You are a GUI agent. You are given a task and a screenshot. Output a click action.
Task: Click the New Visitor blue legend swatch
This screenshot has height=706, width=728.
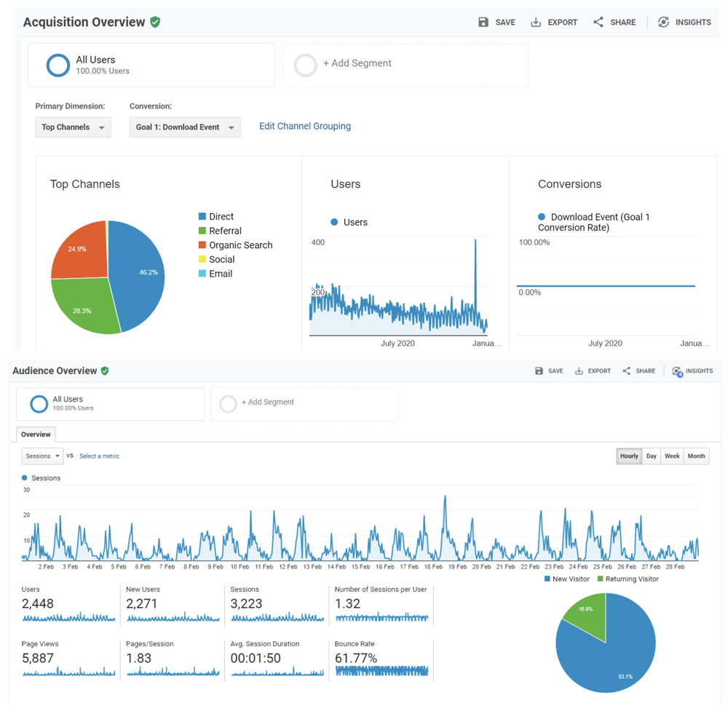pos(547,579)
